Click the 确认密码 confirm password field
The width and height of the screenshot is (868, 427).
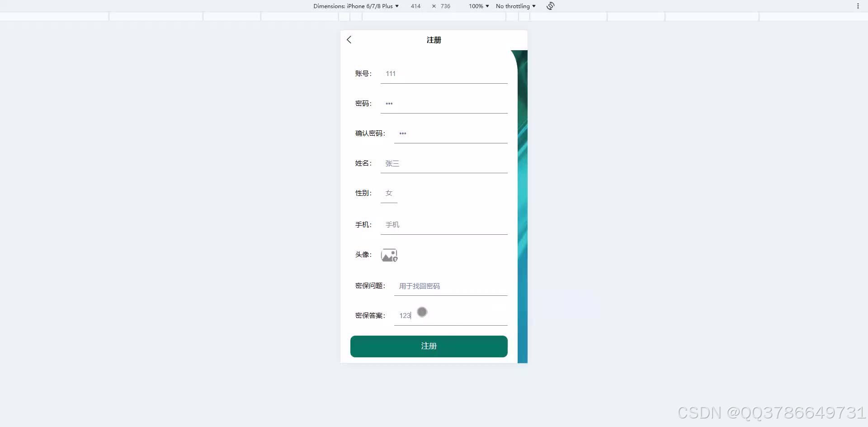click(450, 133)
